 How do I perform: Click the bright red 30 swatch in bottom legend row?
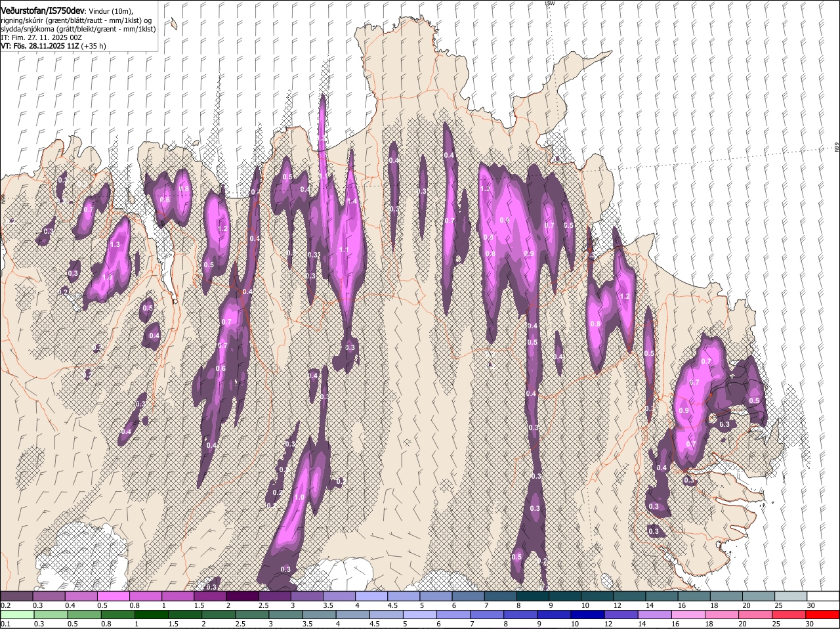point(823,615)
